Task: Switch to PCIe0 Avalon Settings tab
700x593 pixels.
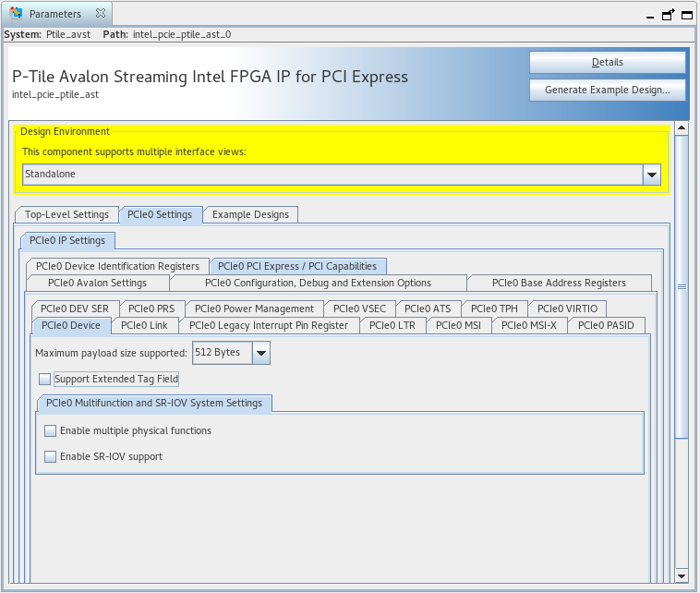Action: 97,283
